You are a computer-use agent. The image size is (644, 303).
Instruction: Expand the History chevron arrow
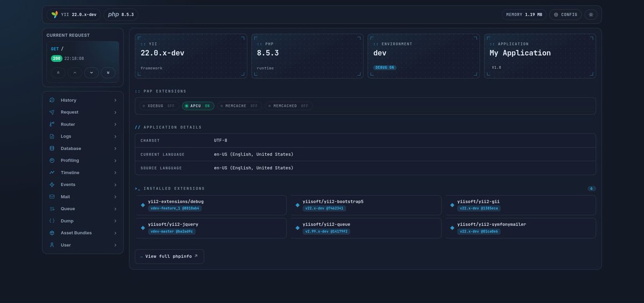tap(115, 100)
